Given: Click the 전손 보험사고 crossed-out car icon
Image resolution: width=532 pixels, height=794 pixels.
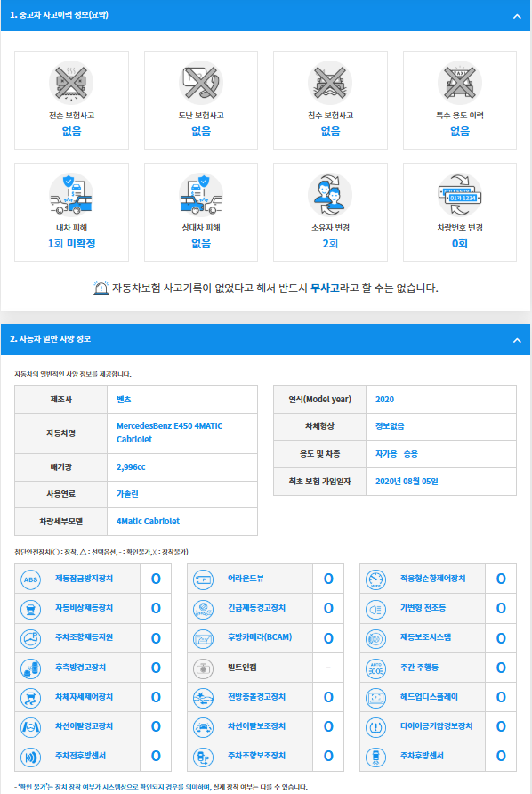Looking at the screenshot, I should (x=71, y=83).
